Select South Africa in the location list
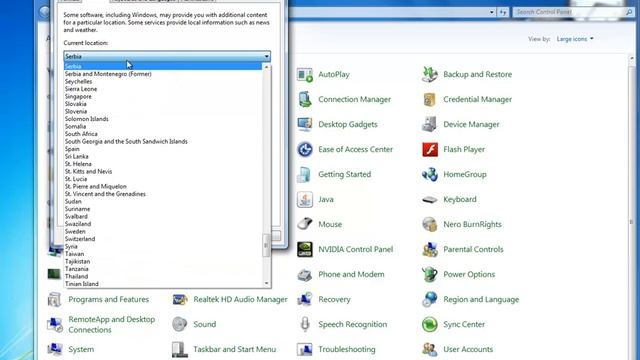This screenshot has width=640, height=360. coord(163,134)
